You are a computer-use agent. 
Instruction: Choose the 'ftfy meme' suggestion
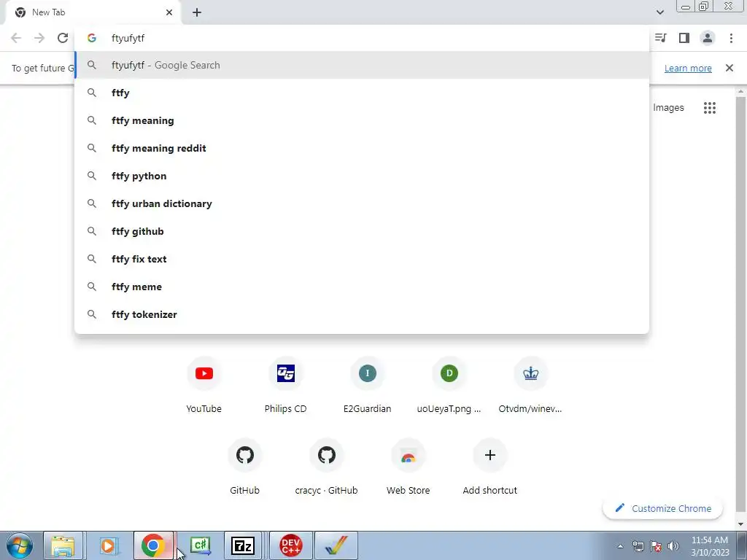point(362,286)
